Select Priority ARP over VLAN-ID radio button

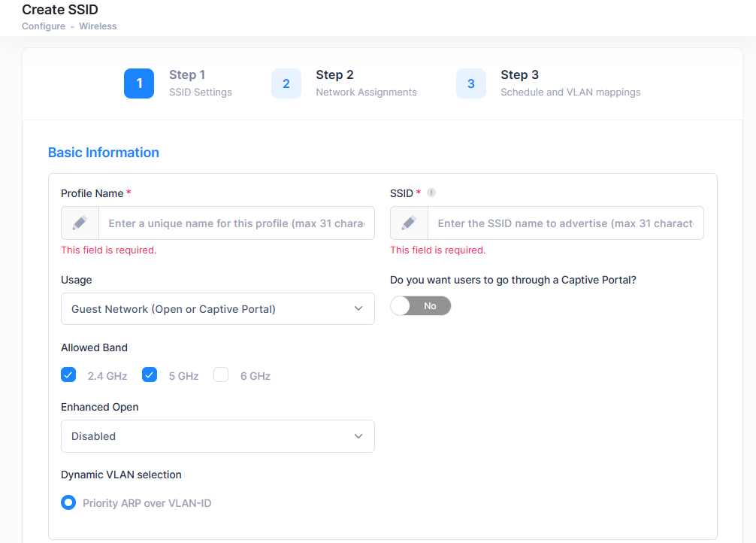68,502
